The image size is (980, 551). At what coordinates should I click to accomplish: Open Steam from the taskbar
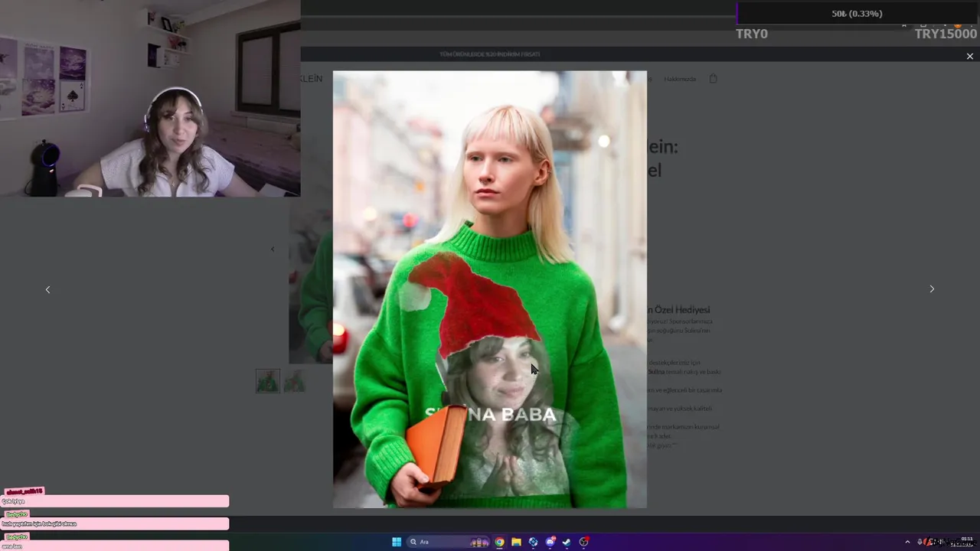567,542
